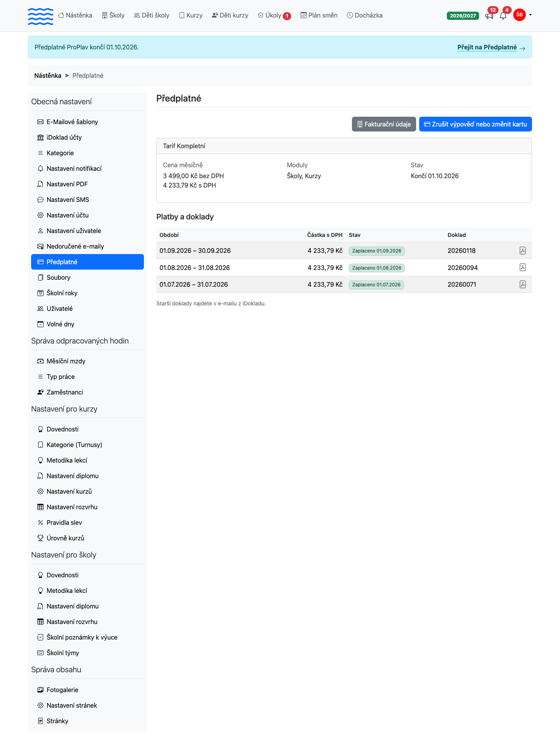Click the Úkoly badge counter
This screenshot has height=738, width=560.
[287, 16]
